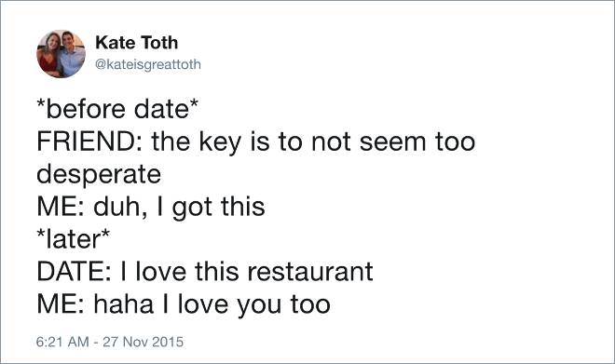Click the phrase 'not seem too'
This screenshot has height=364, width=615.
393,142
